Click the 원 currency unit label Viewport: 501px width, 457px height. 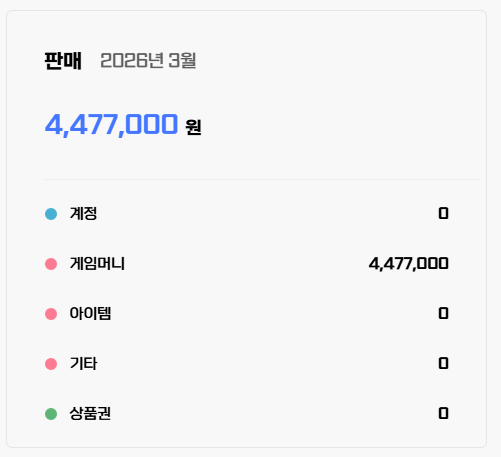coord(193,127)
